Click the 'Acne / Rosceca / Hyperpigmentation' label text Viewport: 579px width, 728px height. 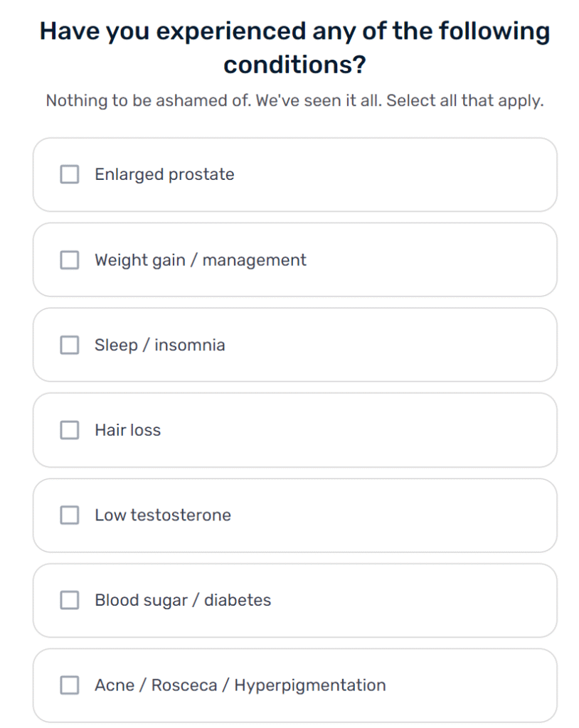(x=240, y=685)
